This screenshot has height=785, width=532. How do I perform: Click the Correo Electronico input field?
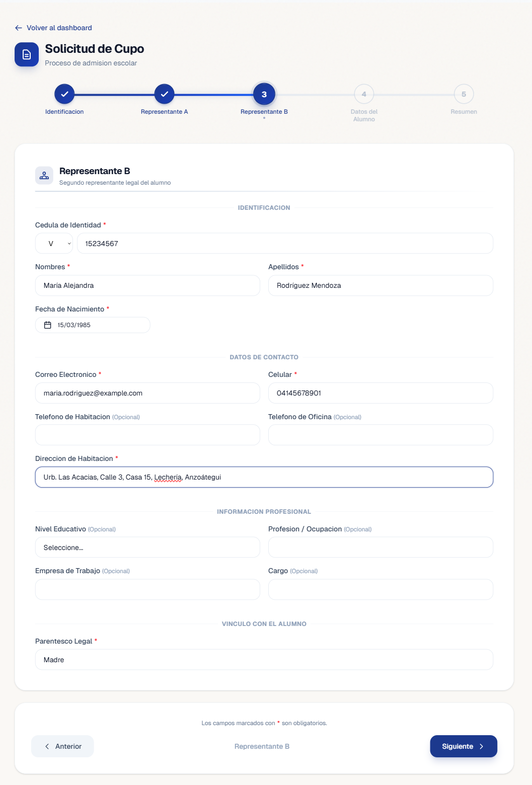coord(147,393)
